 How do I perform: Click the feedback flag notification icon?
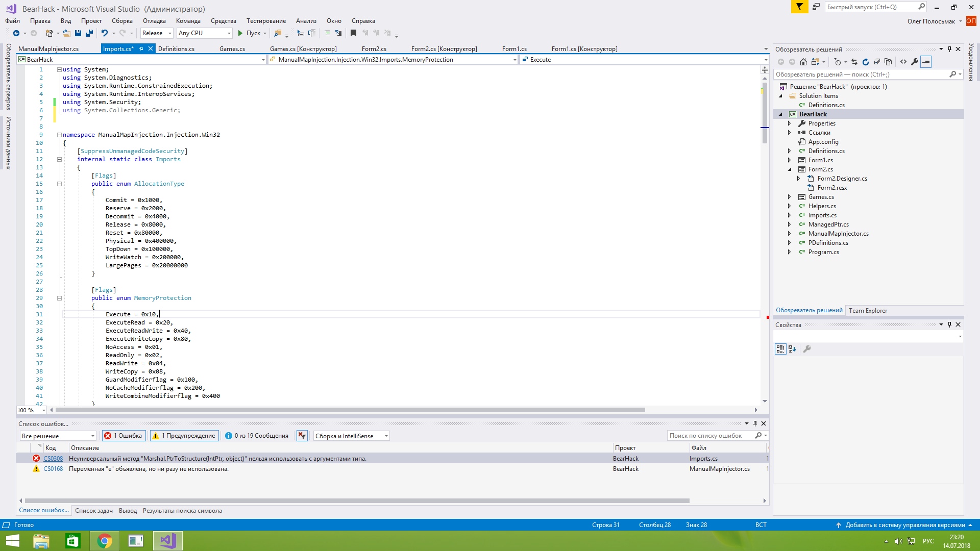tap(799, 7)
